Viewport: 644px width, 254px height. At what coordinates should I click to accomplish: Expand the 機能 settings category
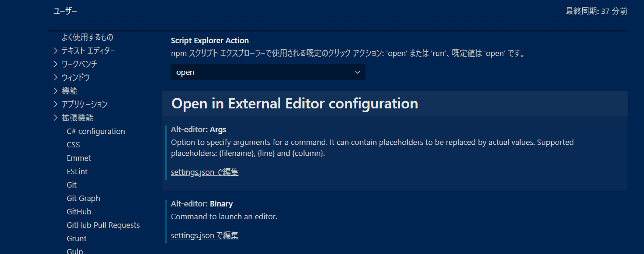pyautogui.click(x=56, y=91)
